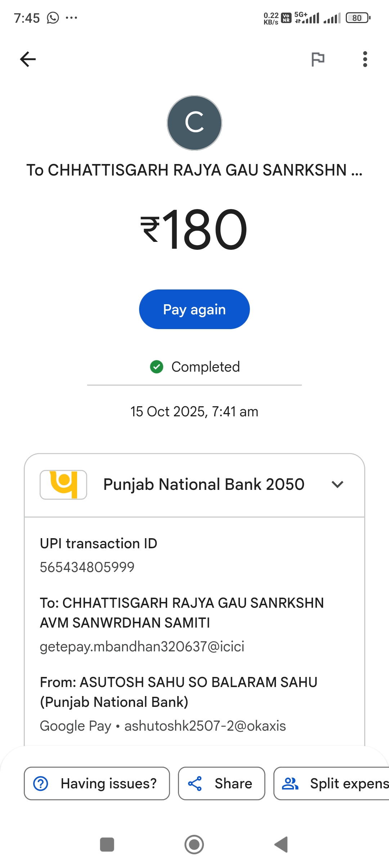Open the three-dot overflow menu
This screenshot has height=868, width=389.
pos(365,59)
